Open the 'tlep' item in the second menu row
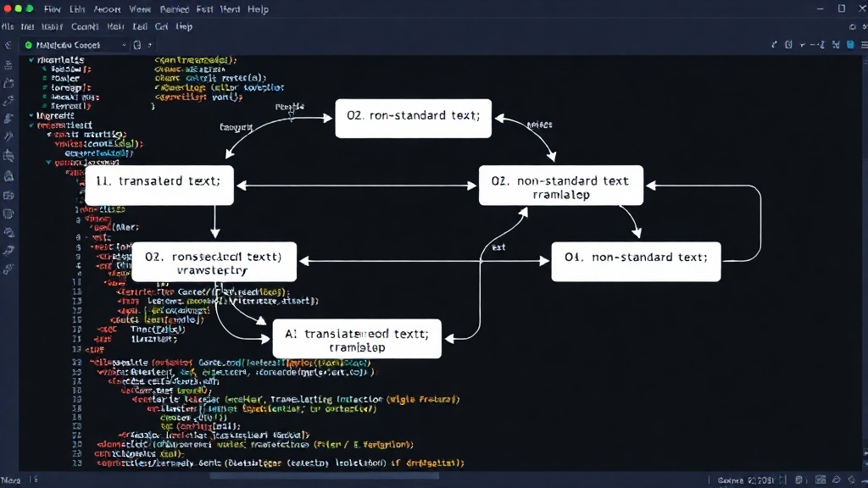Screen dimensions: 868x488 coord(184,26)
